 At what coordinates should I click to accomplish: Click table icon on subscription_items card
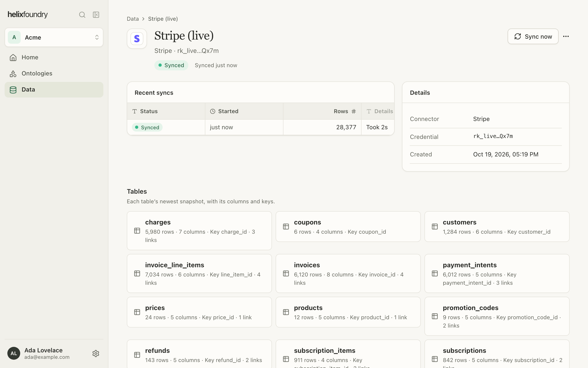286,359
